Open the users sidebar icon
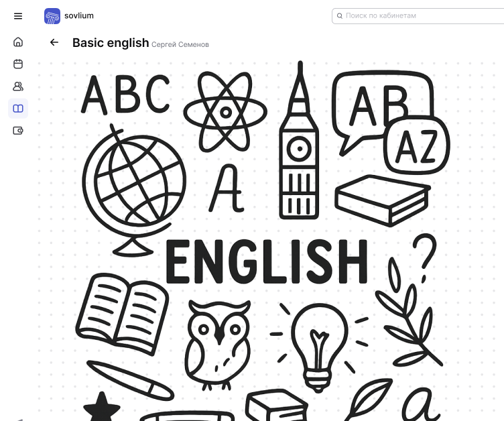Viewport: 504px width, 421px height. [x=18, y=86]
